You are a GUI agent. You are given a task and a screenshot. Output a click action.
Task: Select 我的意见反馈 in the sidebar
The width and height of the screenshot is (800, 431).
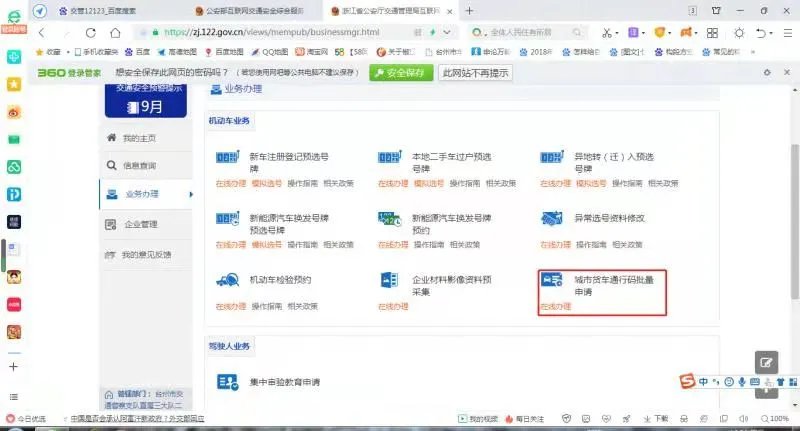coord(146,255)
